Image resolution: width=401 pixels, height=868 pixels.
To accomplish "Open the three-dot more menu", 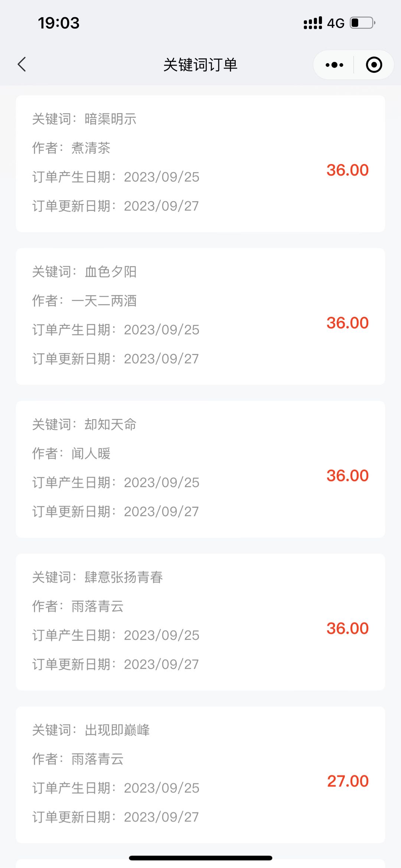I will [x=334, y=65].
